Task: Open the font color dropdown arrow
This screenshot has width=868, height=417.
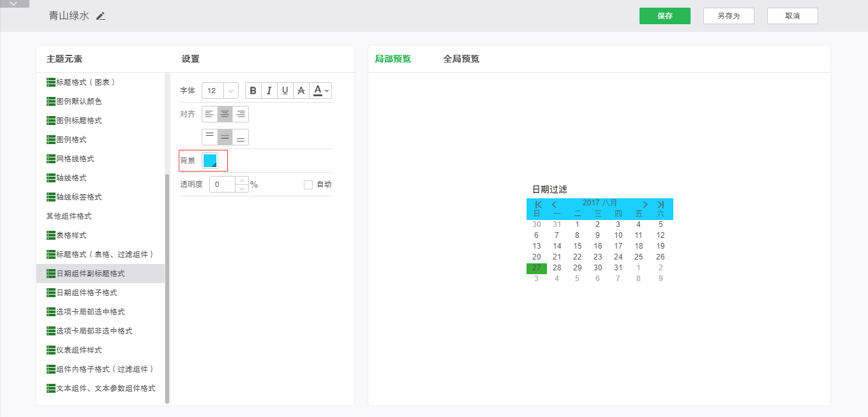Action: click(x=327, y=91)
